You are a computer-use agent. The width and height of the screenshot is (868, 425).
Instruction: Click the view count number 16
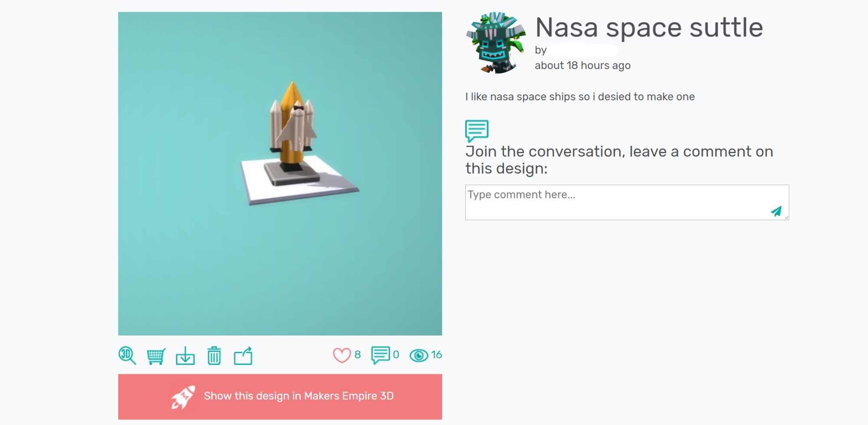[x=436, y=355]
